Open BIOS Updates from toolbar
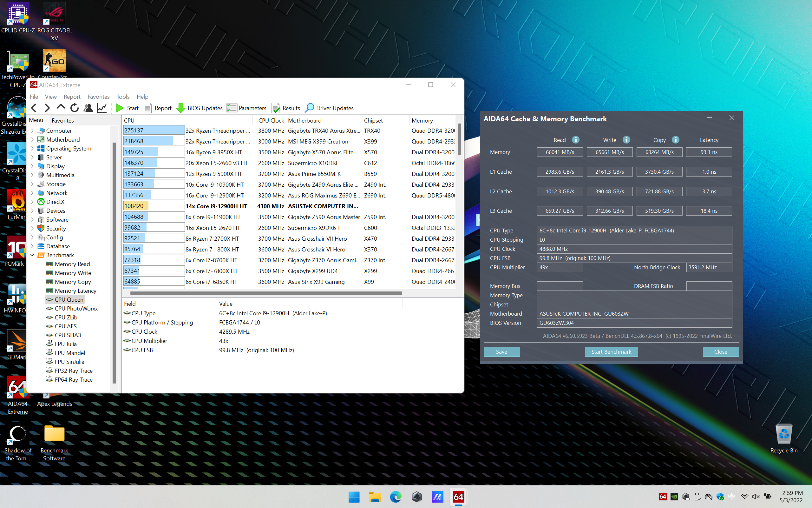 click(x=199, y=108)
